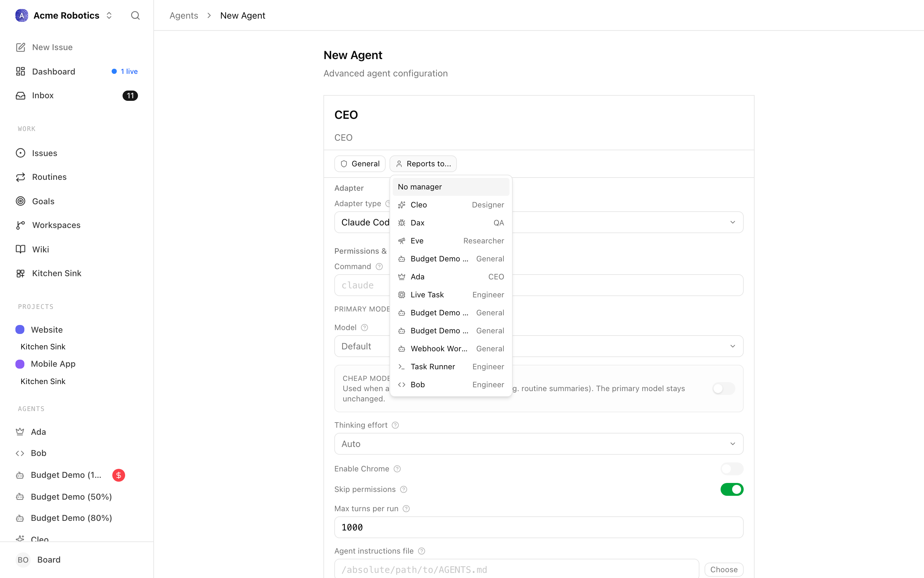Image resolution: width=924 pixels, height=578 pixels.
Task: Select Webhook Wor... as manager
Action: [x=451, y=349]
